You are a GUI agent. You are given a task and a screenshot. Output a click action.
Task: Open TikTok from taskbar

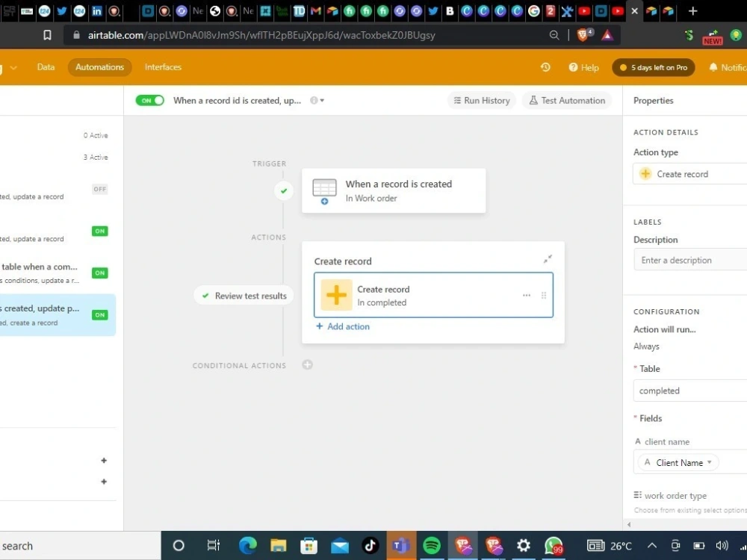click(371, 546)
